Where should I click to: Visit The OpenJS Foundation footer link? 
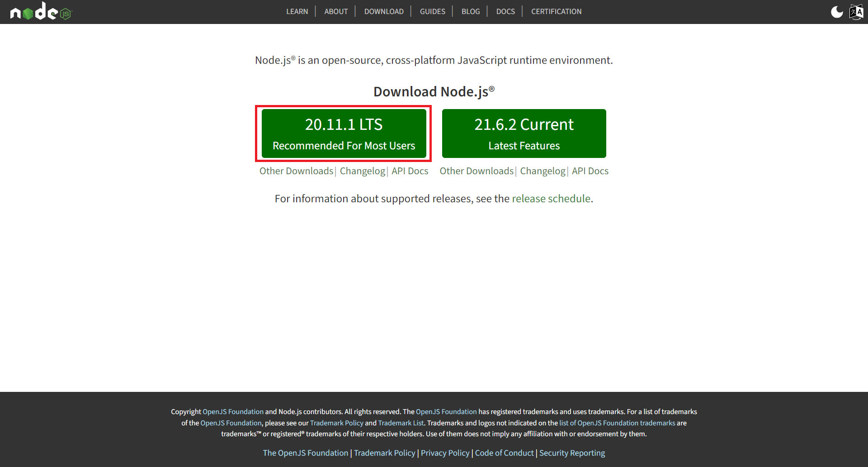point(305,453)
